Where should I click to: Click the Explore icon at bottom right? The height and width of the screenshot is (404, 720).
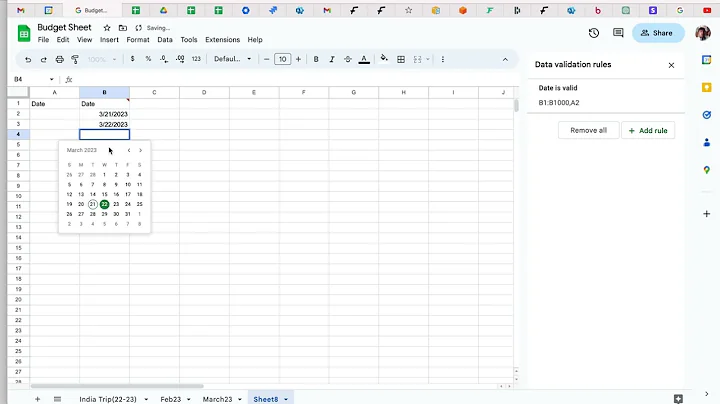click(678, 398)
